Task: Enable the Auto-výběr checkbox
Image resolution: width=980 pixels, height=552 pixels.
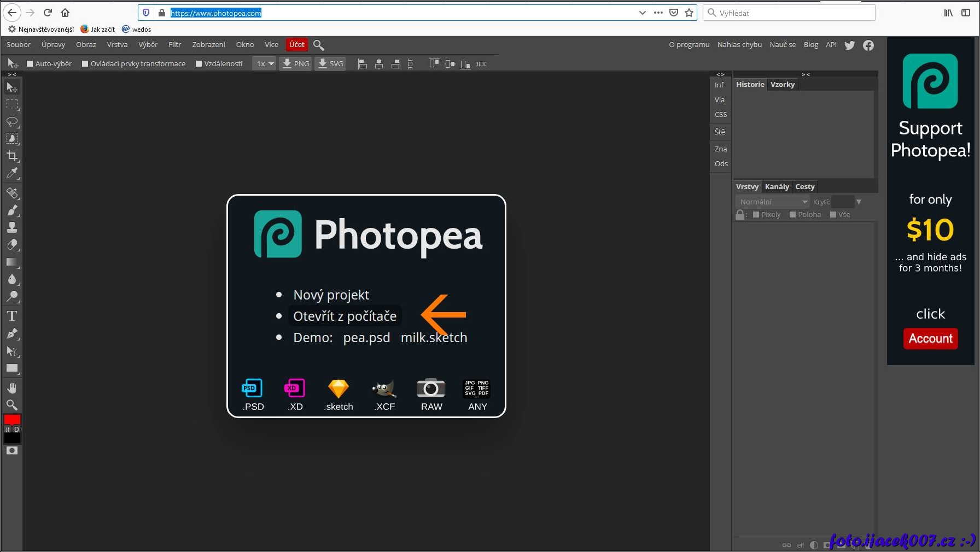Action: pos(30,64)
